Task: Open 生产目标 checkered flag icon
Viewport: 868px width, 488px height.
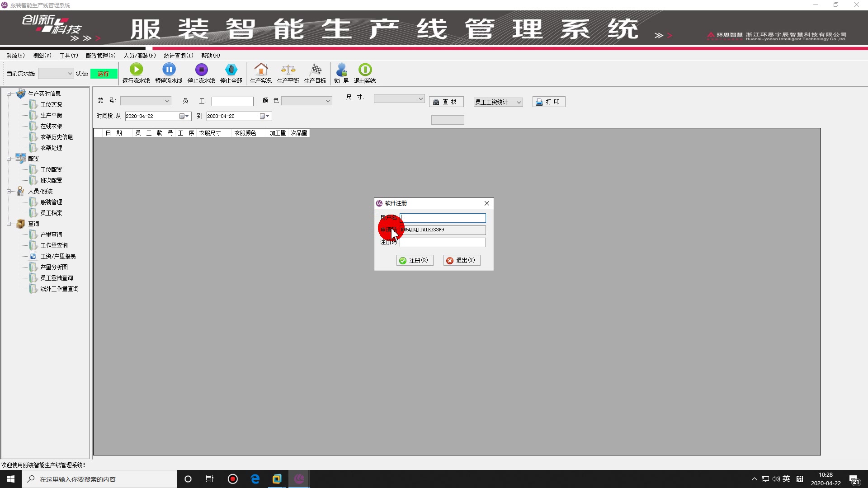Action: (x=315, y=70)
